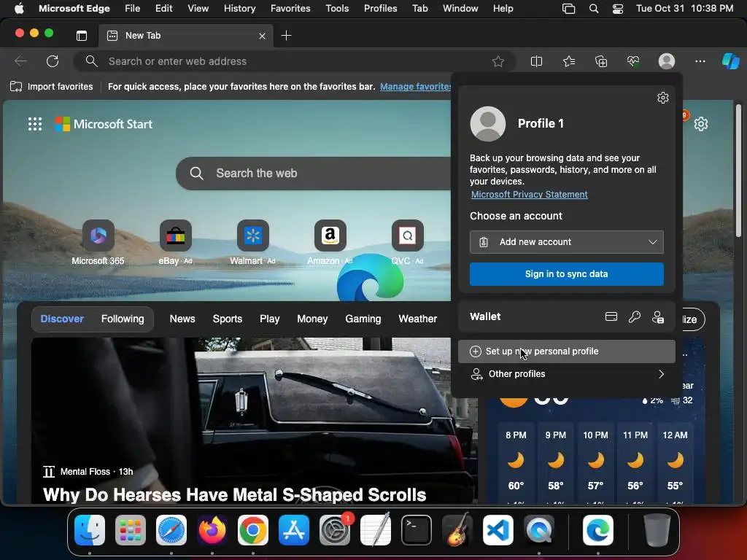The image size is (747, 560).
Task: Open the Favorites menu
Action: pyautogui.click(x=290, y=8)
